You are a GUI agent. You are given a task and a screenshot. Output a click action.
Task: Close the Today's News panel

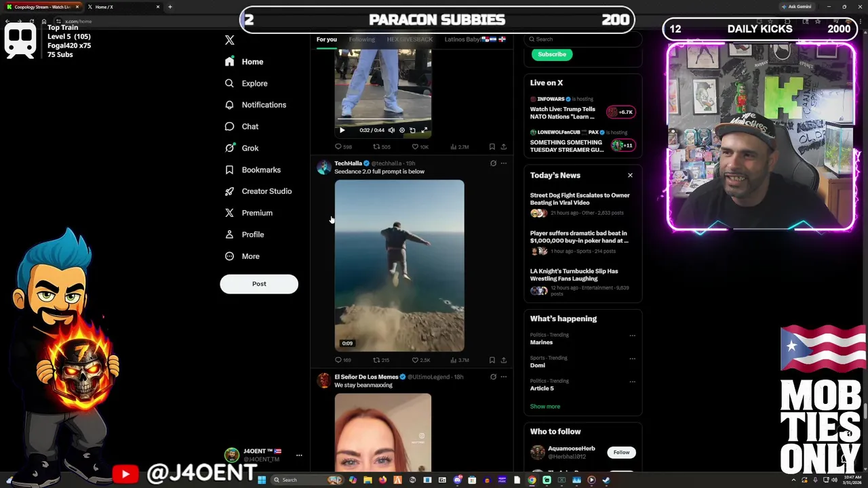[x=630, y=176]
